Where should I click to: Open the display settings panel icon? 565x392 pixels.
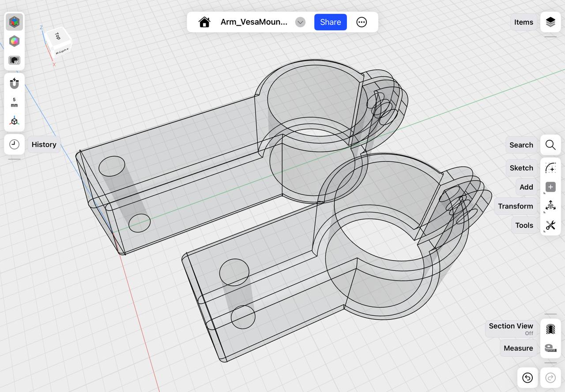14,60
